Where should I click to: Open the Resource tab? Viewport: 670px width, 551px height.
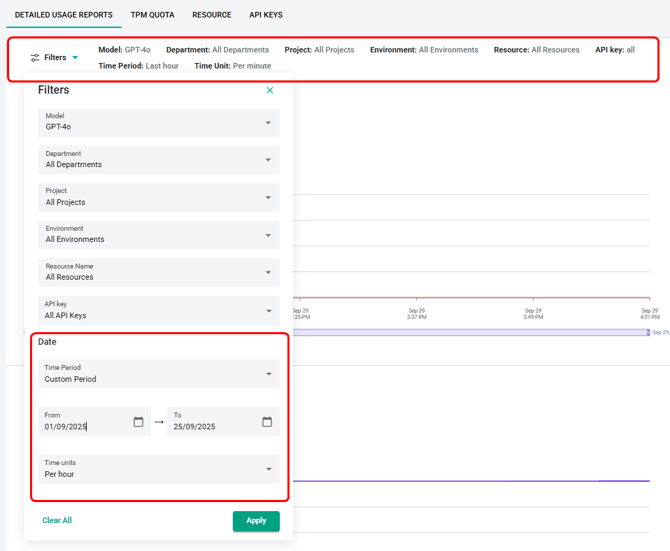coord(212,15)
